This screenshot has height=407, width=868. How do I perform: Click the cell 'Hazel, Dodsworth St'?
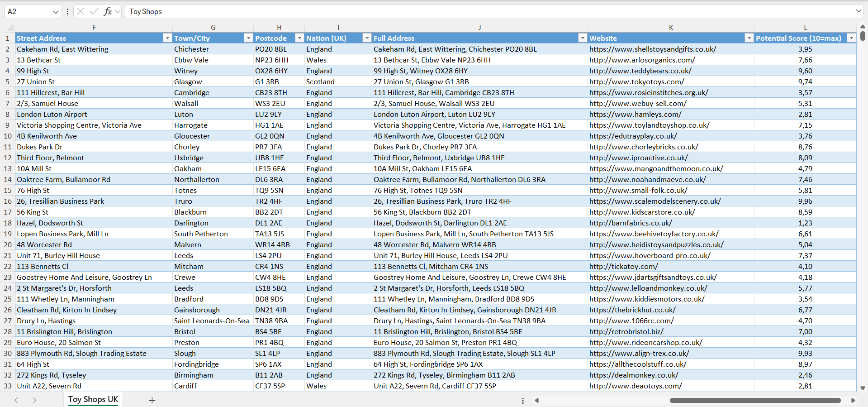coord(94,223)
